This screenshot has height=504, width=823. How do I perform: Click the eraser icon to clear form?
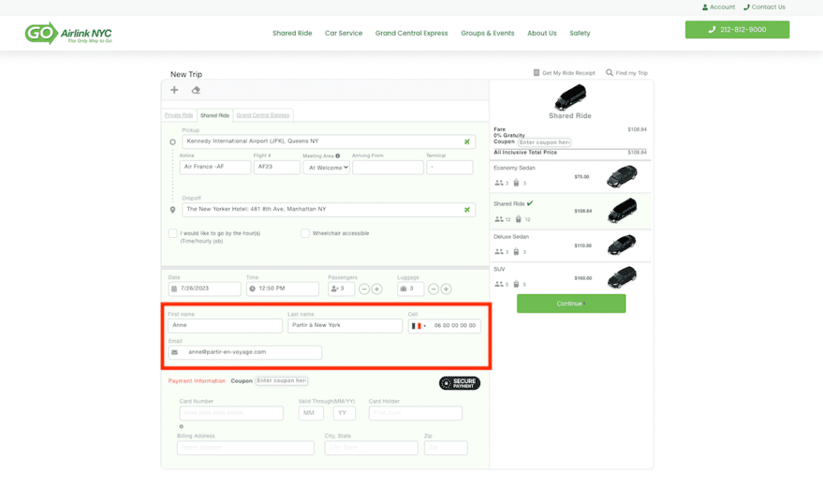[196, 90]
